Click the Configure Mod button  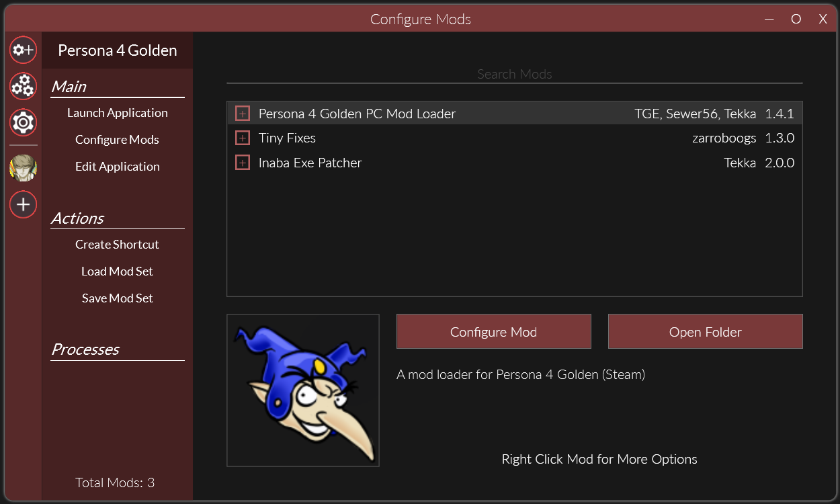pos(494,331)
